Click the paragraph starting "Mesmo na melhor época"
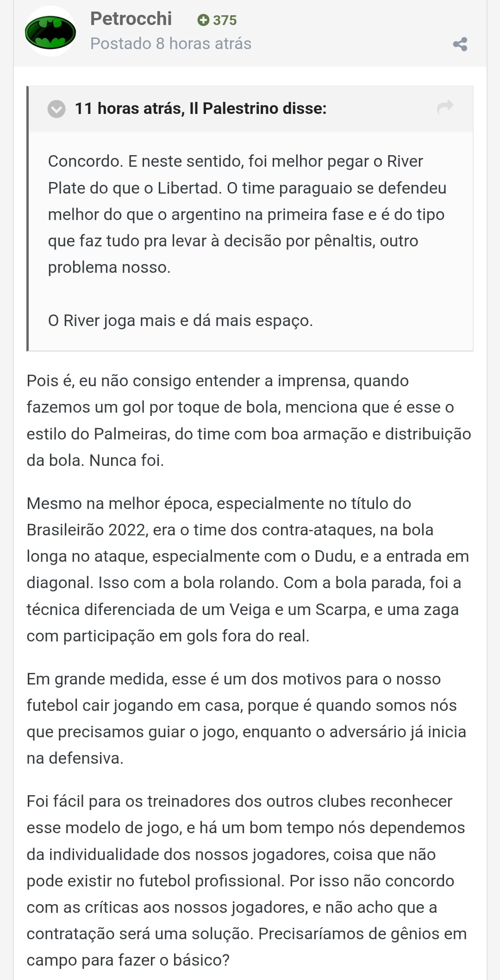The width and height of the screenshot is (500, 980). pos(248,569)
